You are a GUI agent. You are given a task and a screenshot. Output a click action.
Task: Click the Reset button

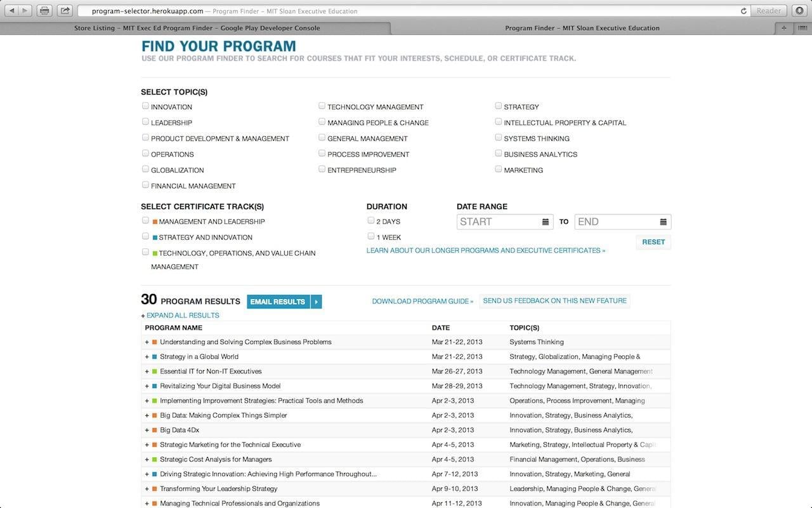pos(653,242)
